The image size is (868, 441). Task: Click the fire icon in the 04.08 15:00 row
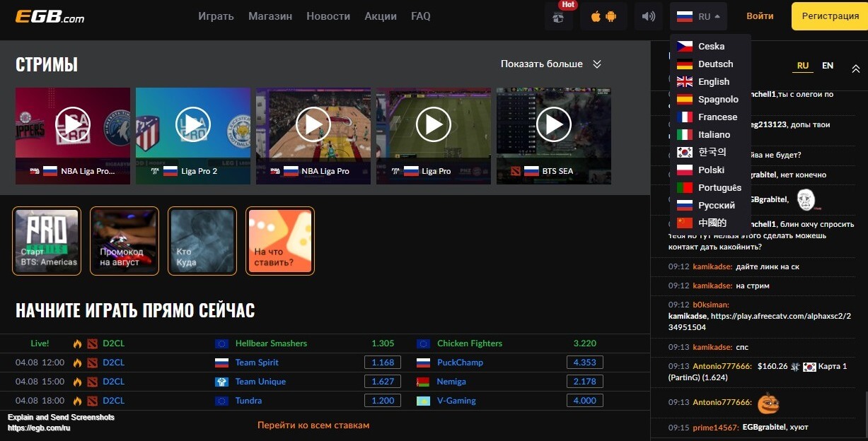pos(78,382)
